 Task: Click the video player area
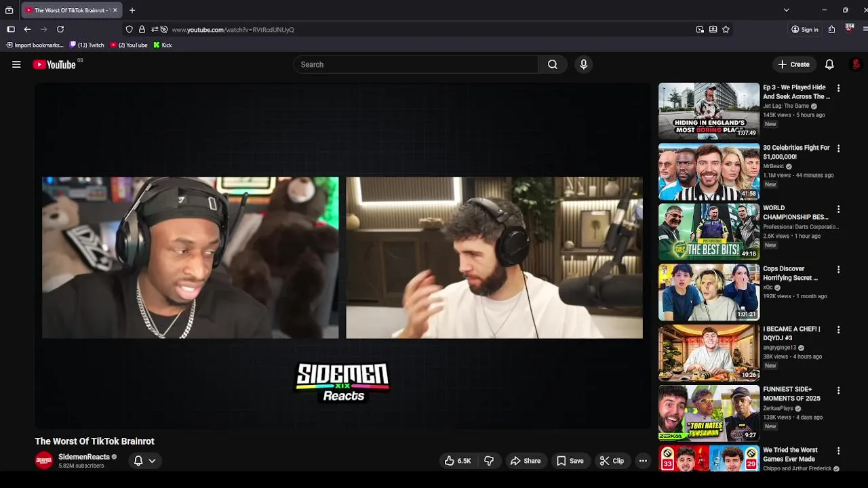pyautogui.click(x=342, y=256)
